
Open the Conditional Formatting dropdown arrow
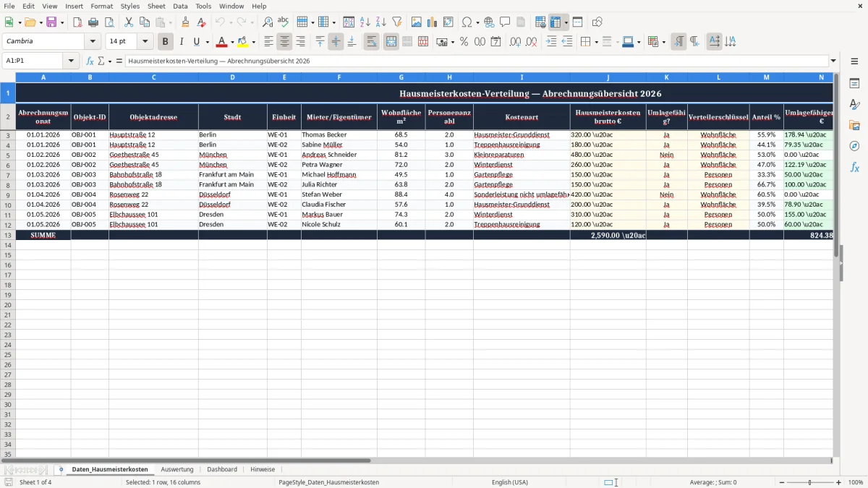664,42
